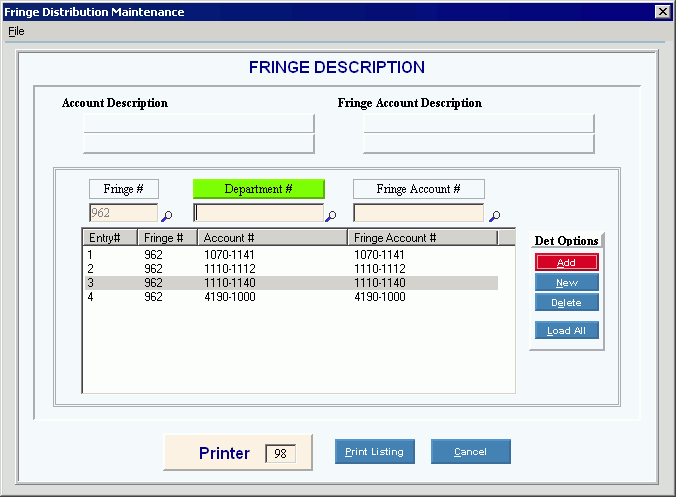This screenshot has width=676, height=497.
Task: Click the Print Listing button
Action: tap(374, 452)
